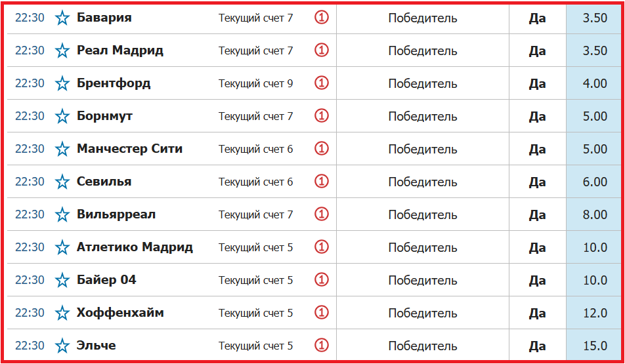This screenshot has width=625, height=364.
Task: Click red circled icon in Эльче row
Action: click(x=321, y=346)
